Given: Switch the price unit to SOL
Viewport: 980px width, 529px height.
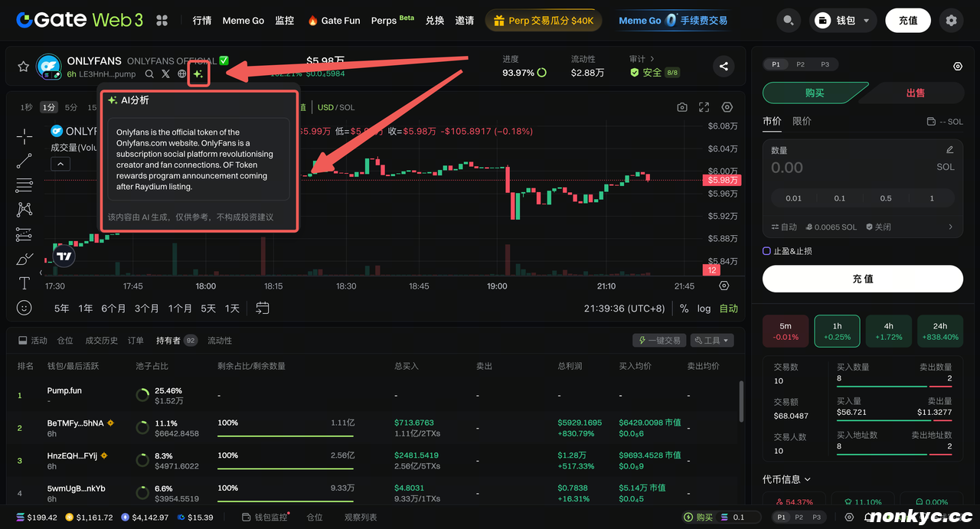Looking at the screenshot, I should pyautogui.click(x=347, y=108).
